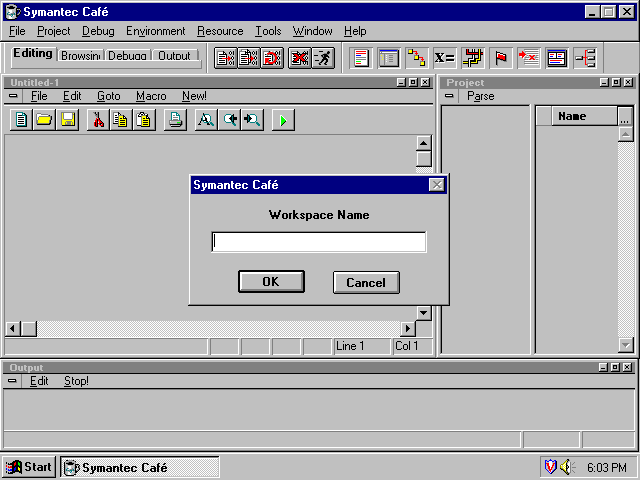
Task: Open the Environment menu
Action: [156, 31]
